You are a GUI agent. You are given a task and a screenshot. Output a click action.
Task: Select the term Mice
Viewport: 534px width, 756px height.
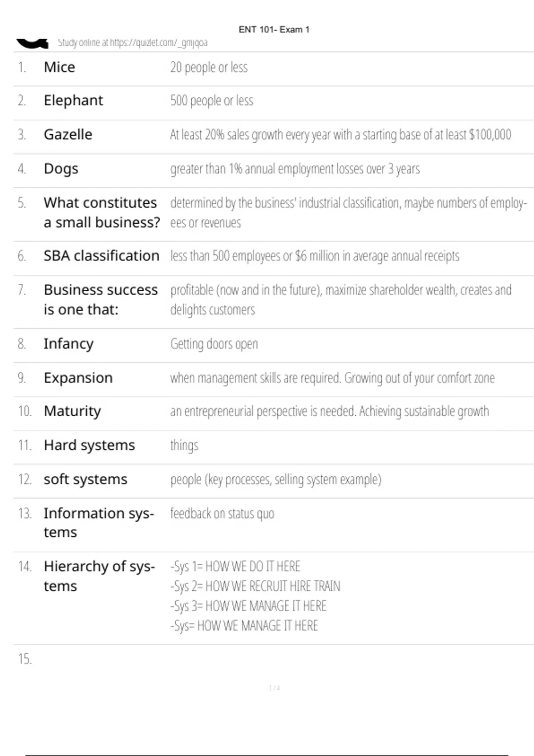click(59, 67)
